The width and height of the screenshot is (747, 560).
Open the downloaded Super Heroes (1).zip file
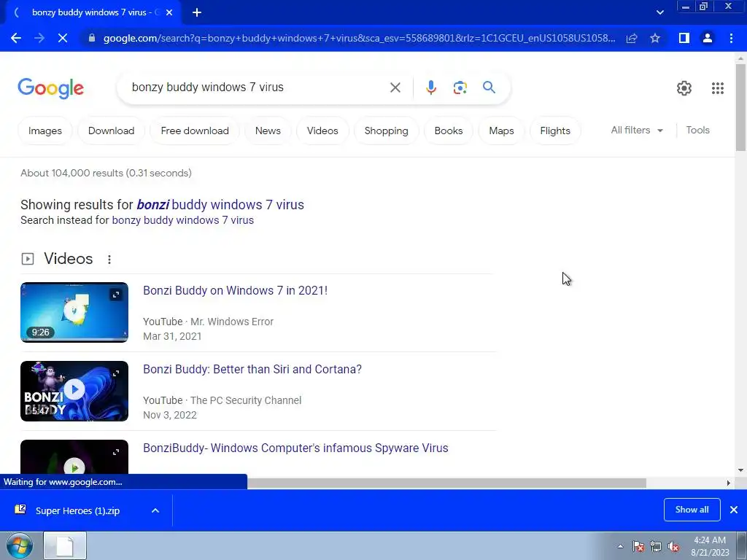coord(76,510)
